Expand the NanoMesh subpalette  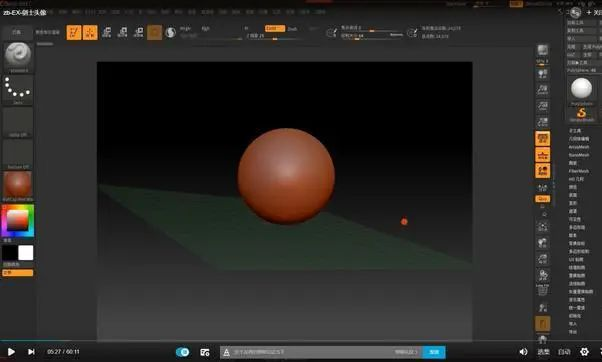point(579,155)
